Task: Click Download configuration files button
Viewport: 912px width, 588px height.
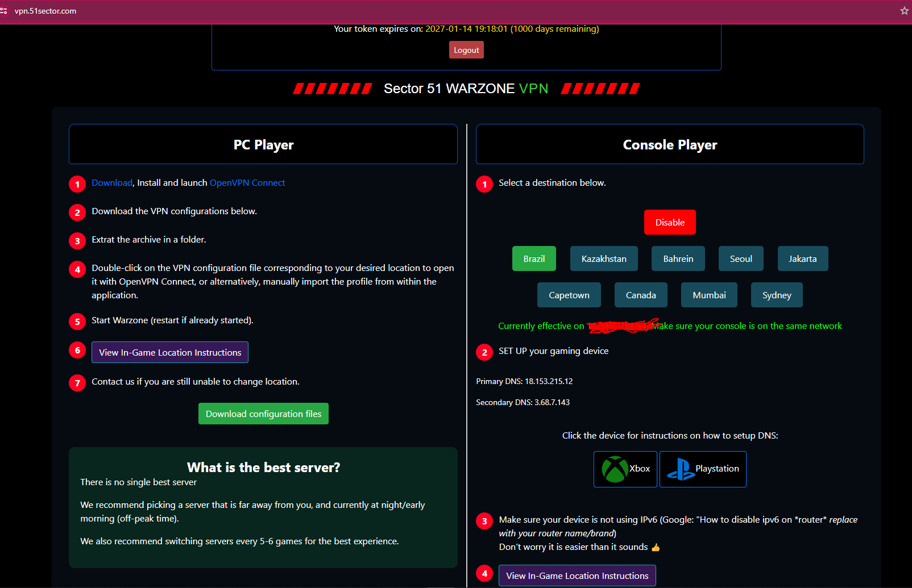Action: coord(263,414)
